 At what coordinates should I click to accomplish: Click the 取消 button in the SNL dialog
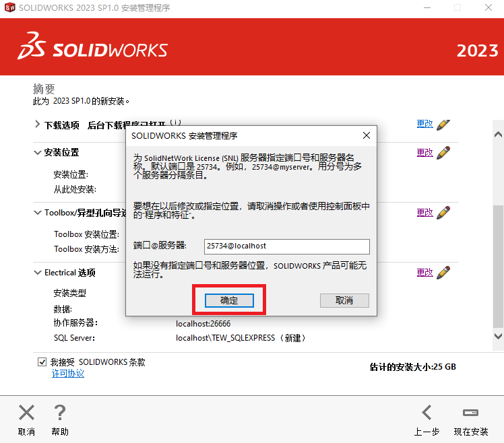coord(344,300)
